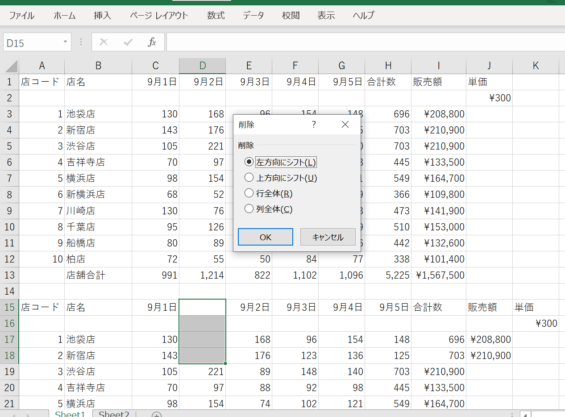Choose 列全体 radio option

click(x=249, y=209)
